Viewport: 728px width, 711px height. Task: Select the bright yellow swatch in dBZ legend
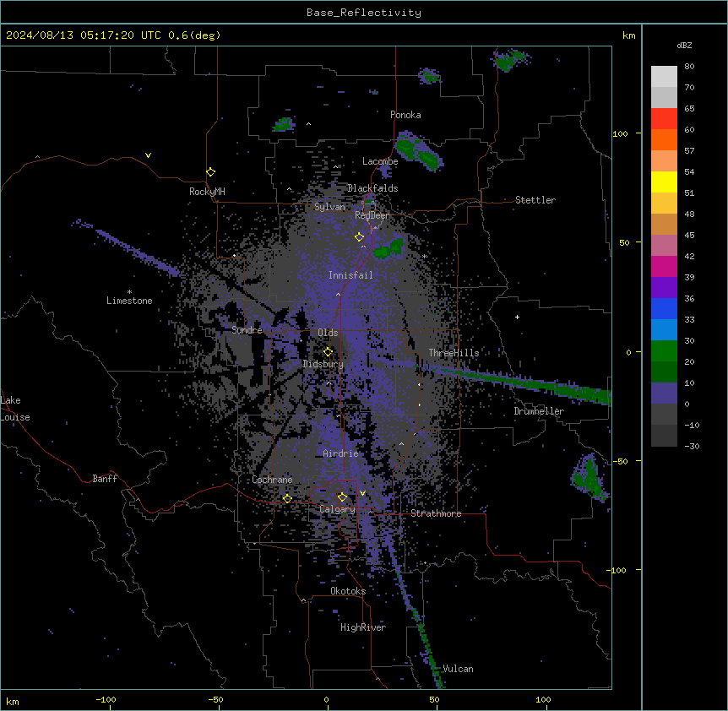point(664,182)
